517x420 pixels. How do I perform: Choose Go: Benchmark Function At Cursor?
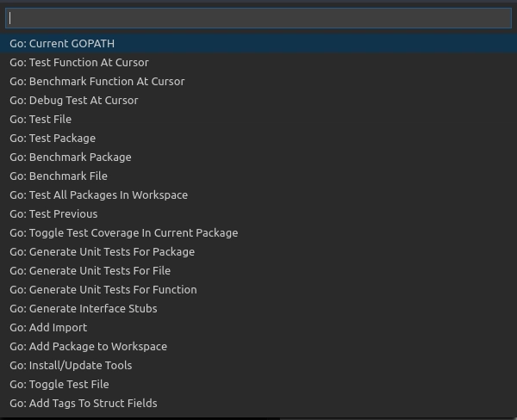258,82
